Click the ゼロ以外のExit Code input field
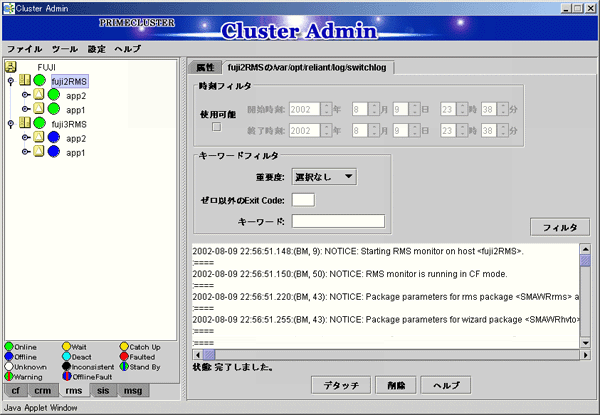 (x=303, y=200)
